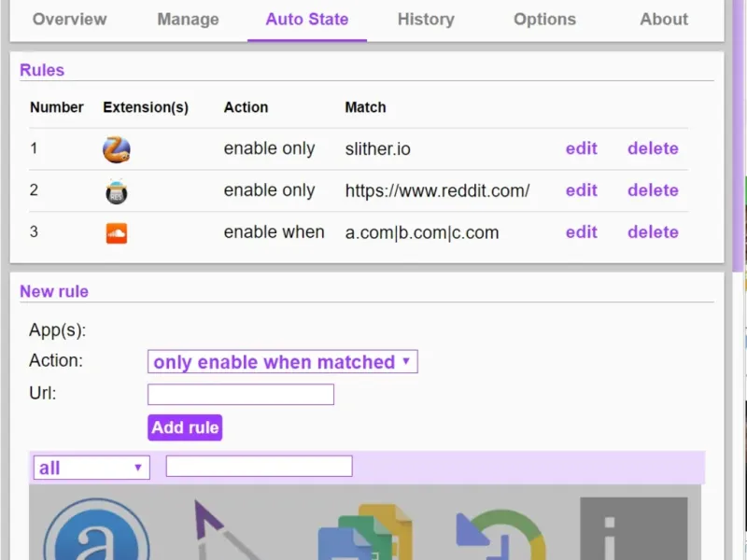Edit the a.com|b.com|c.com rule

pos(581,232)
